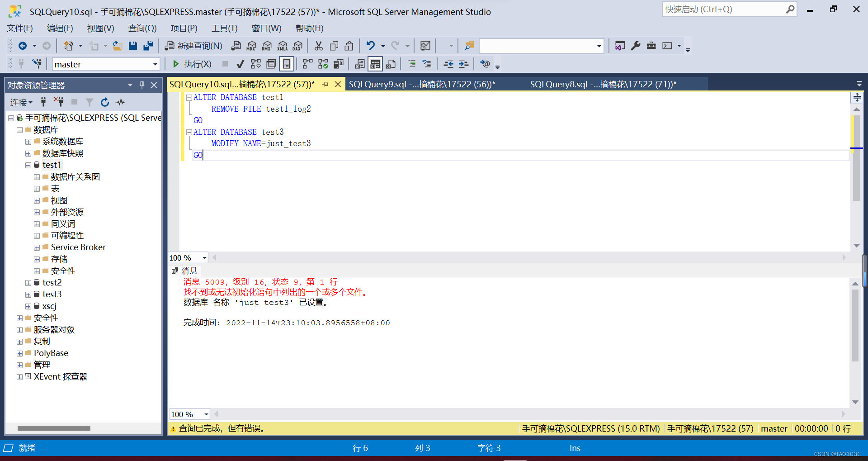Start a new MDX query
868x461 pixels.
coord(251,46)
